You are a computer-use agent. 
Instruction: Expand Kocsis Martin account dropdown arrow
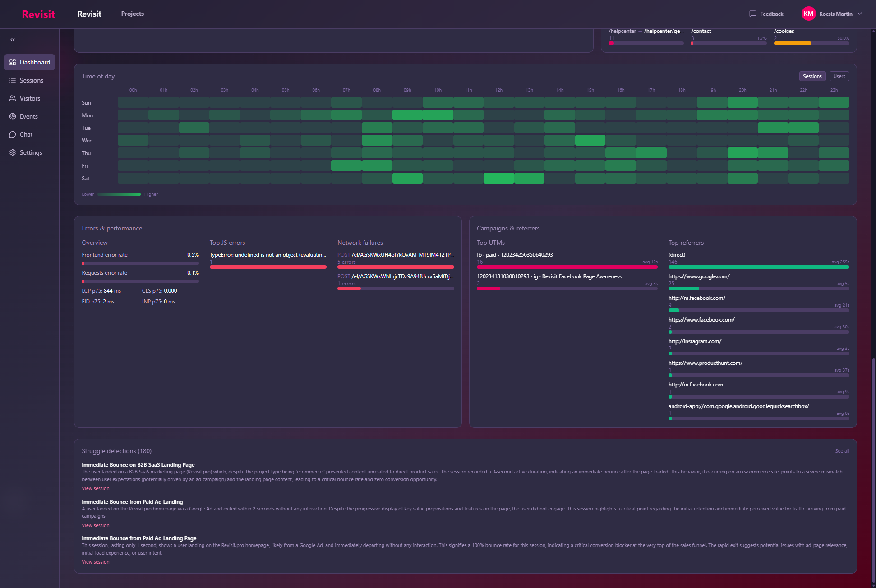tap(860, 14)
